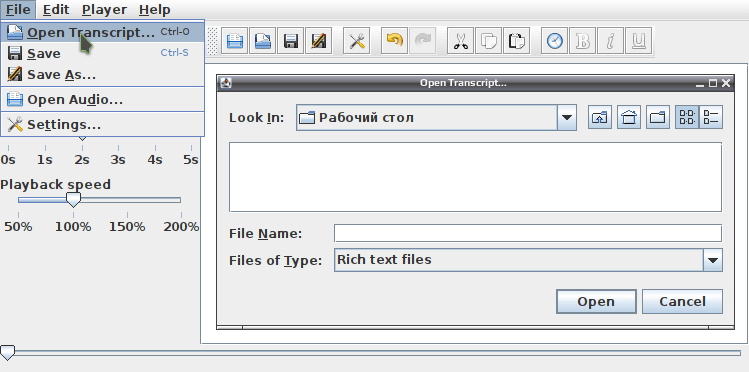
Task: Open the File menu
Action: point(18,10)
